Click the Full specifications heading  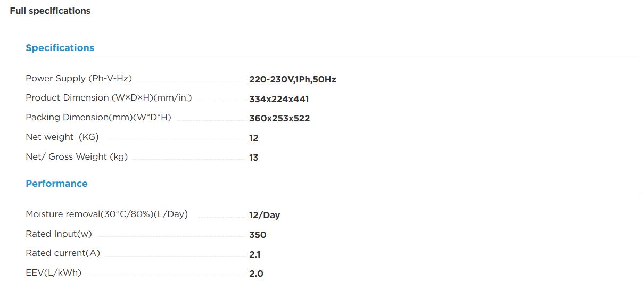coord(50,11)
